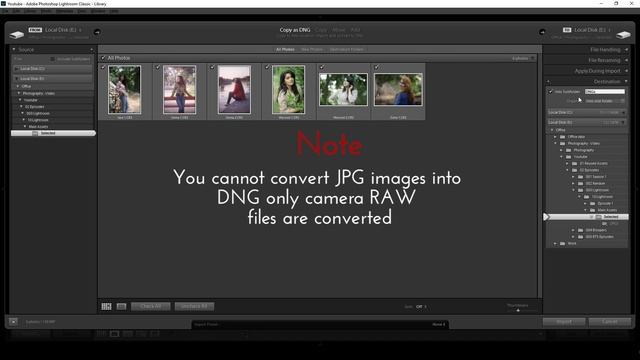Click the Selected folder icon in Source
The image size is (640, 360).
(x=35, y=133)
